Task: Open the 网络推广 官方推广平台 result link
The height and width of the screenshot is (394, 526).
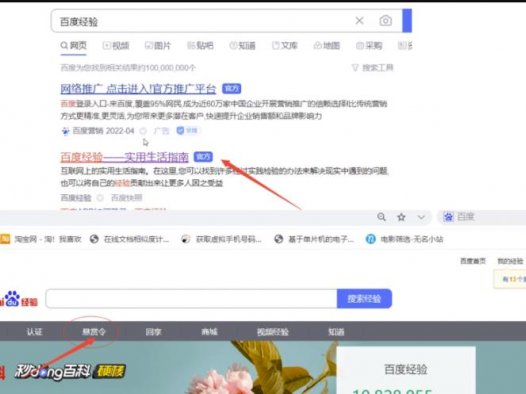Action: click(138, 89)
